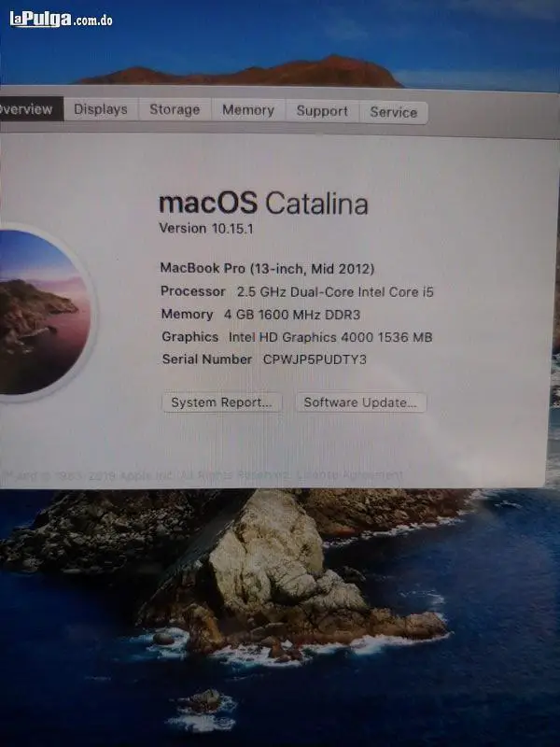The image size is (560, 747).
Task: Click the macOS Catalina heading
Action: point(263,204)
